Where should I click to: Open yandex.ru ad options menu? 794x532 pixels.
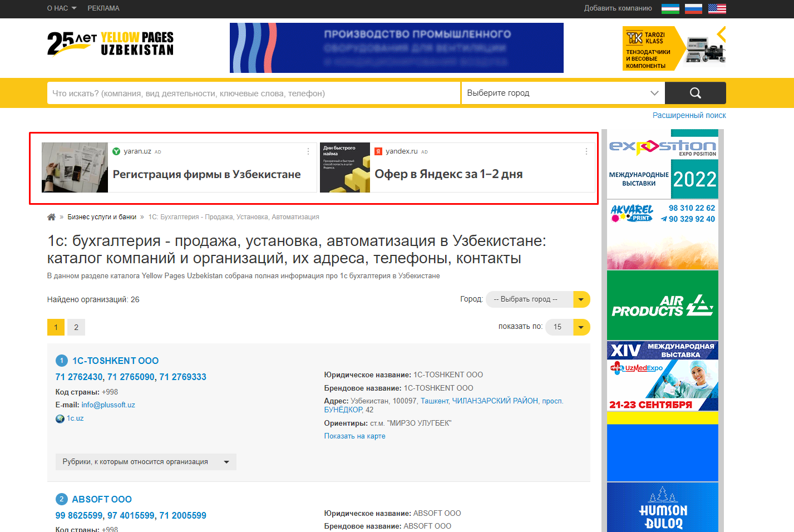click(586, 151)
